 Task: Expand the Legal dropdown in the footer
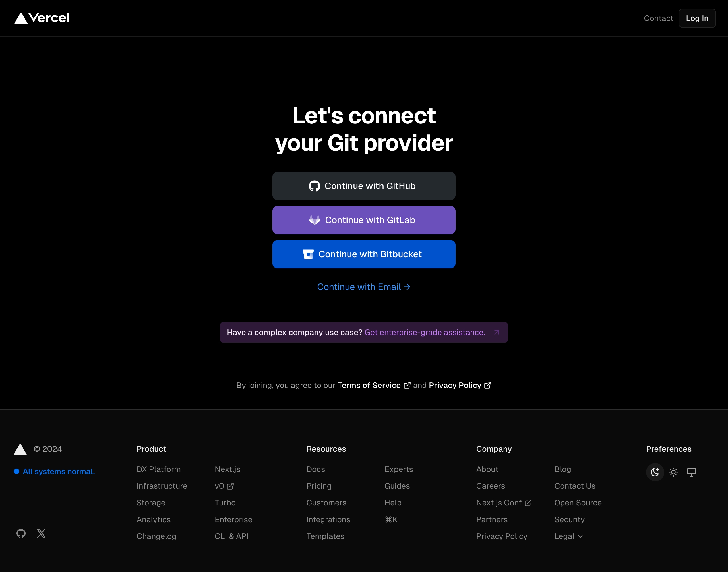tap(568, 536)
